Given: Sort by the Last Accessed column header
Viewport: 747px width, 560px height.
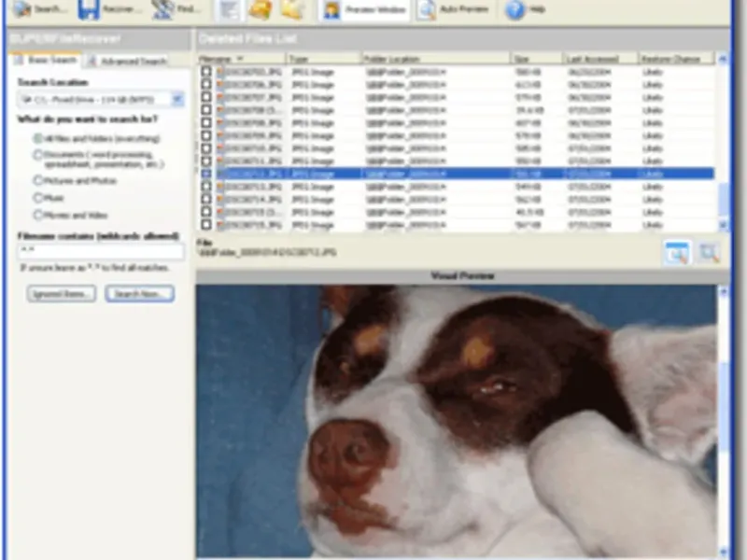Looking at the screenshot, I should [x=600, y=59].
